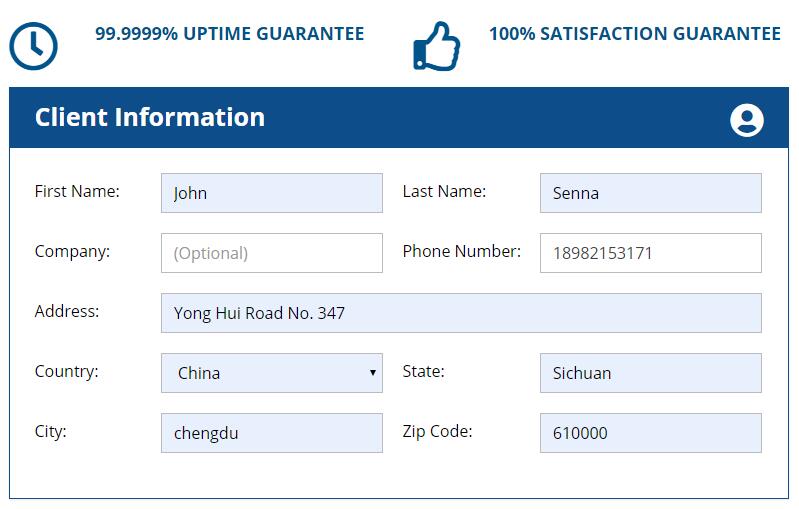
Task: Click the Address field Yong Hui Road
Action: (461, 313)
